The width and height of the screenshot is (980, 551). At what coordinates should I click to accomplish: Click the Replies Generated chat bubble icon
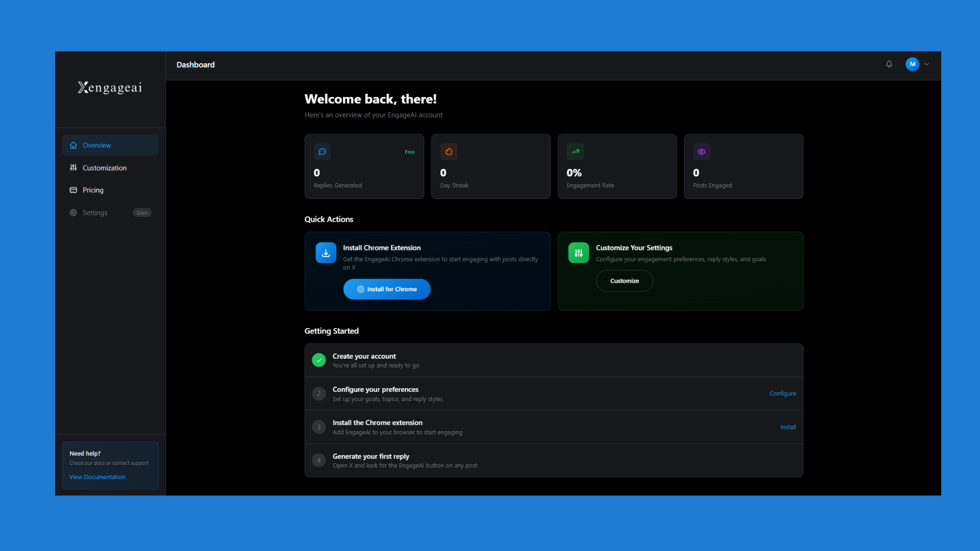point(322,152)
